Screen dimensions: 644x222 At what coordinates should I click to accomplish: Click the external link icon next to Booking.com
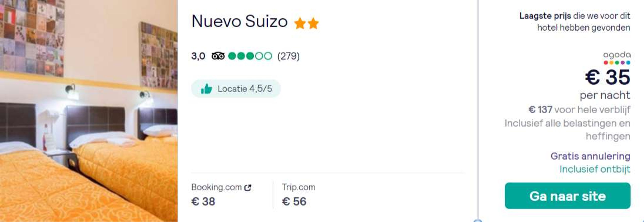coord(248,187)
